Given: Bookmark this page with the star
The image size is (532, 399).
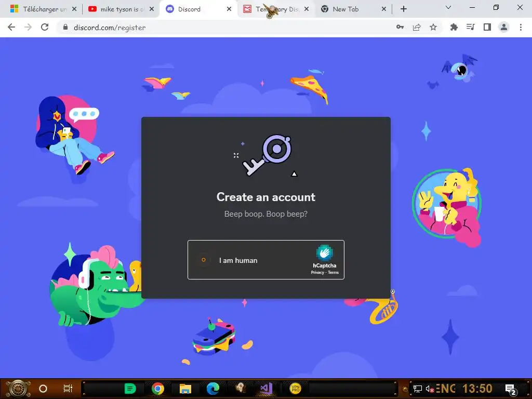Looking at the screenshot, I should point(433,27).
